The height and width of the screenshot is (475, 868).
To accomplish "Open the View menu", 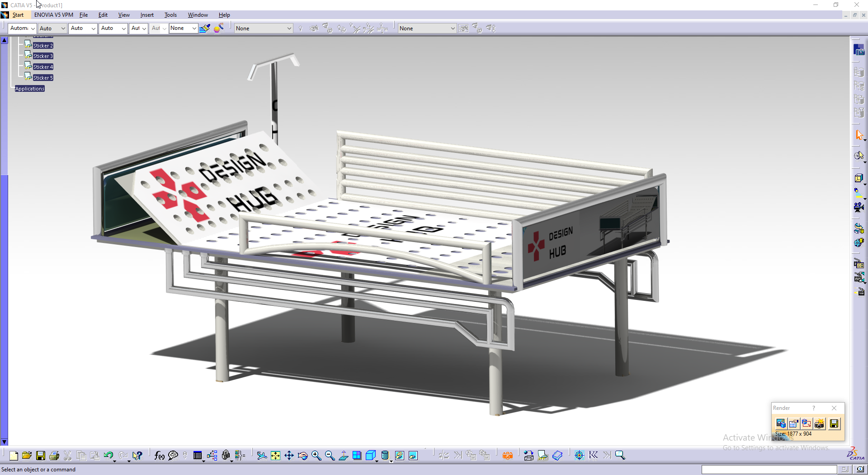I will tap(124, 15).
